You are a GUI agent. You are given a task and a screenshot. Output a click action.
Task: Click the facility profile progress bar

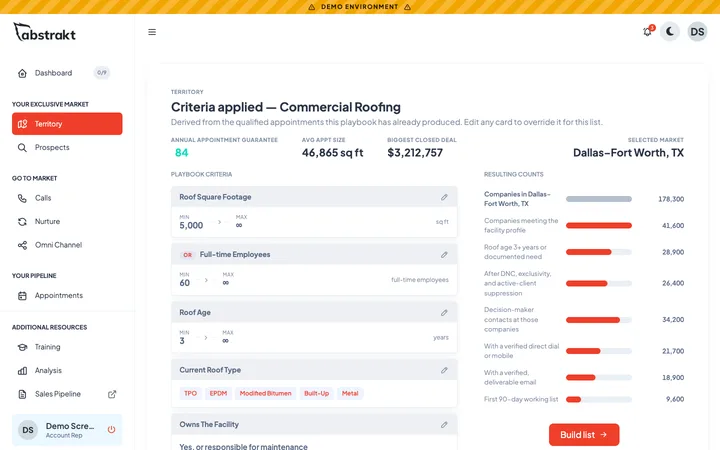[x=599, y=225]
